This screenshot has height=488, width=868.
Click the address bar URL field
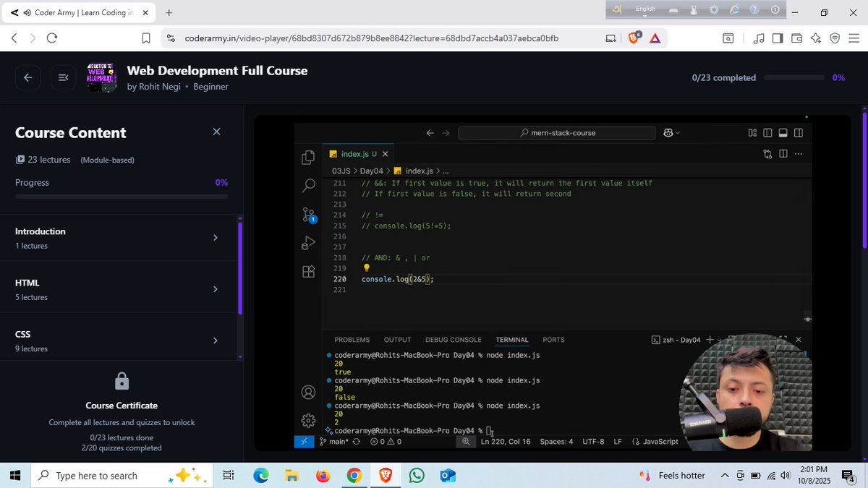371,38
